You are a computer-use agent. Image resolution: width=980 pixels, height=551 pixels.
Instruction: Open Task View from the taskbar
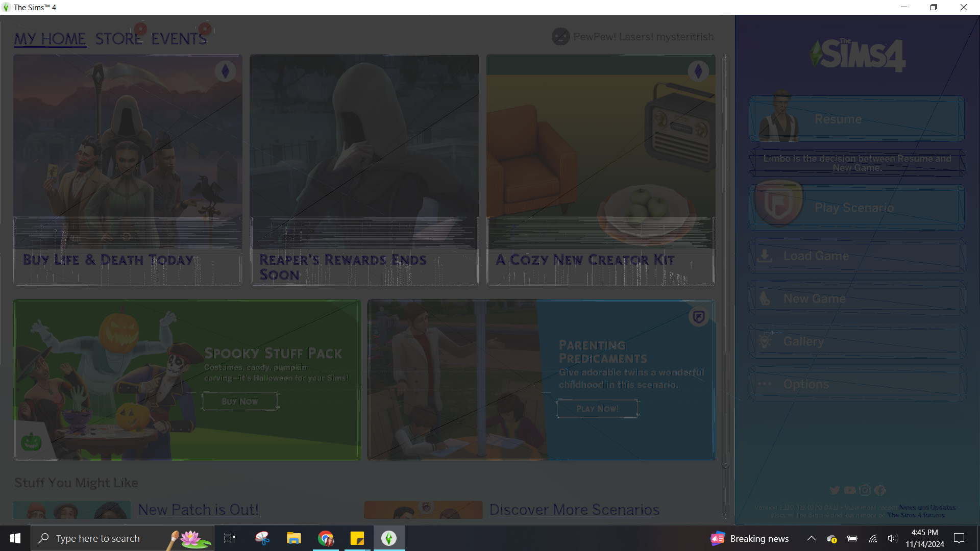click(x=230, y=538)
